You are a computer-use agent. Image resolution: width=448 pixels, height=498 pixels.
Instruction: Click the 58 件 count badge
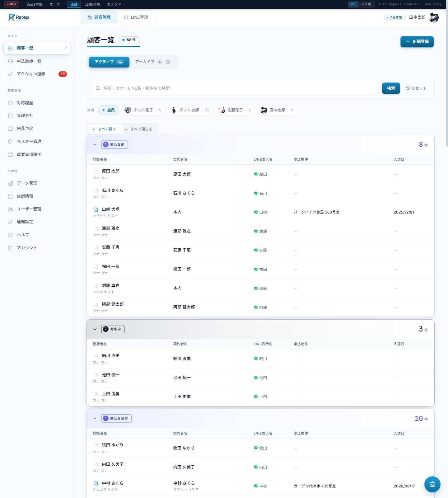[x=129, y=40]
